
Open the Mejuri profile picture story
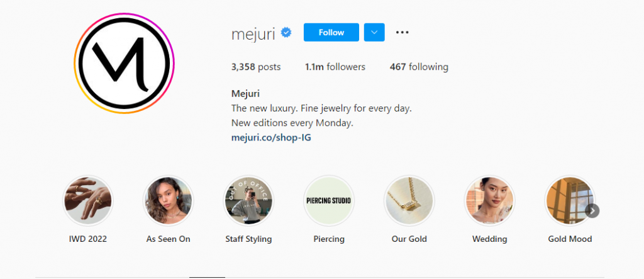click(x=124, y=64)
